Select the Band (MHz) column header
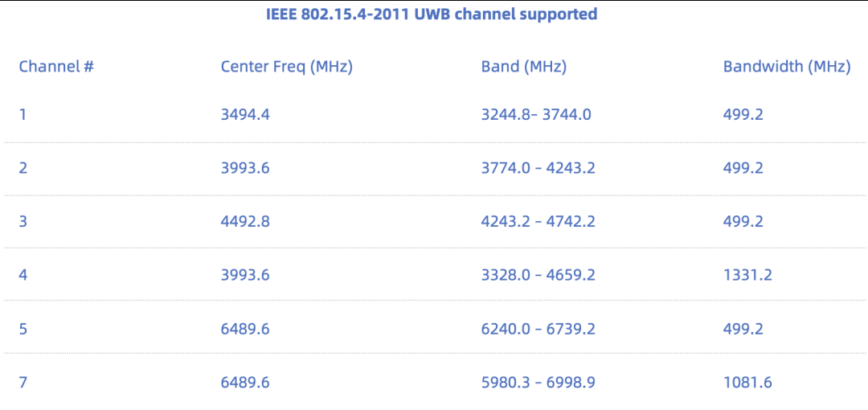This screenshot has width=868, height=410. 523,67
